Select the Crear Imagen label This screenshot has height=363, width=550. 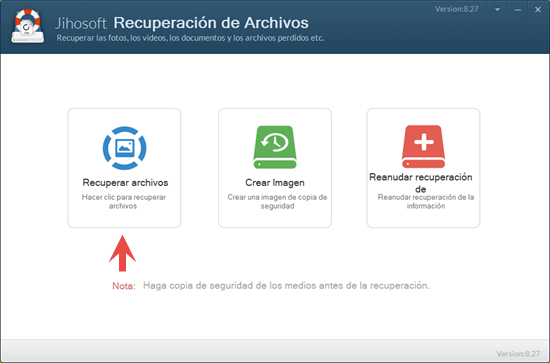tap(275, 183)
